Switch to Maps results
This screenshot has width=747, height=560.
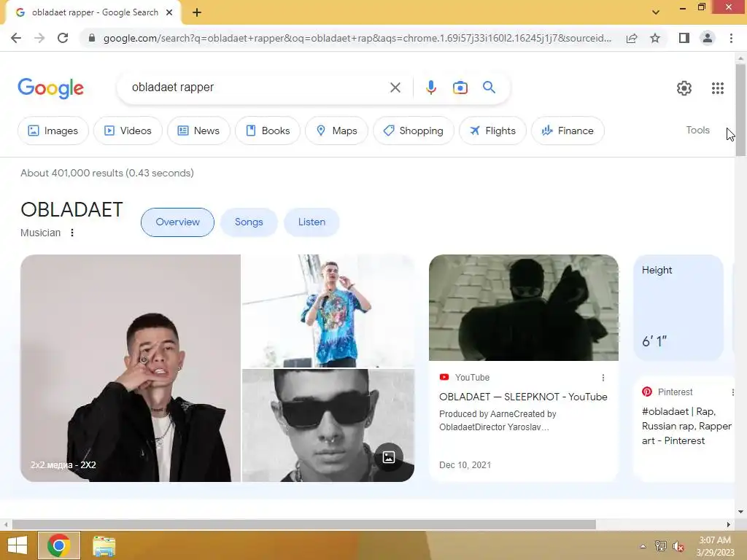tap(336, 131)
